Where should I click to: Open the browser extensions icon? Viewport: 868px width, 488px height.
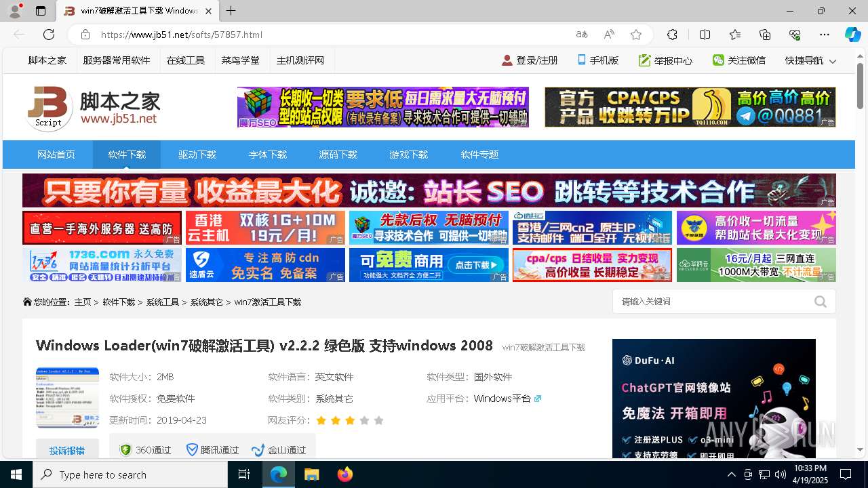pos(672,35)
